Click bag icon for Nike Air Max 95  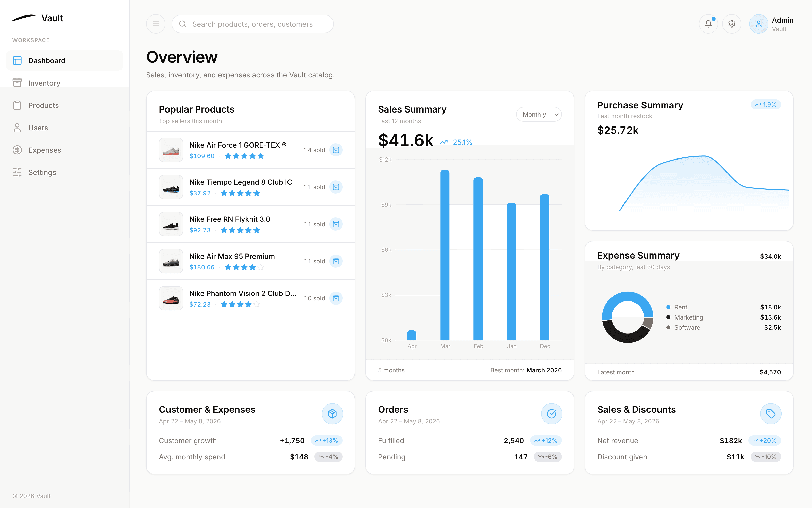point(336,261)
